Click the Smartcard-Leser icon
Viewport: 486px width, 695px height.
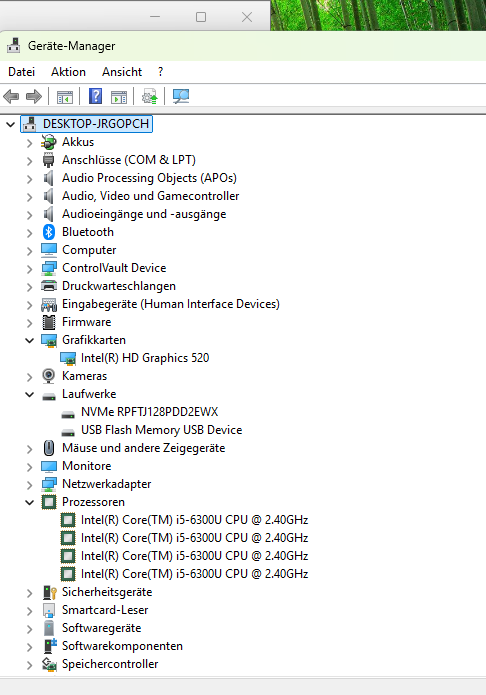[x=49, y=610]
